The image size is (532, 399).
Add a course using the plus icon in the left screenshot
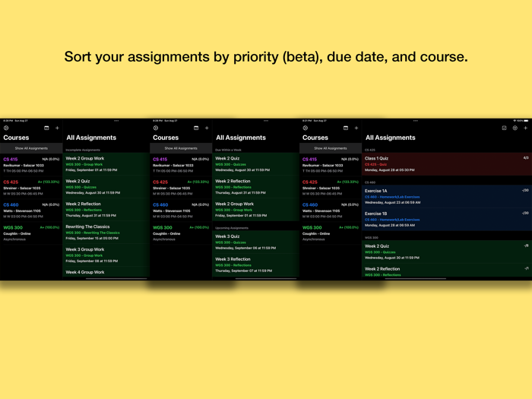pyautogui.click(x=57, y=128)
